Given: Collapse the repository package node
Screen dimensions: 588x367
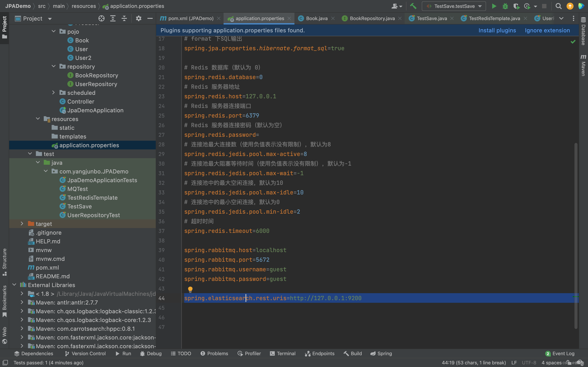Looking at the screenshot, I should click(x=53, y=66).
